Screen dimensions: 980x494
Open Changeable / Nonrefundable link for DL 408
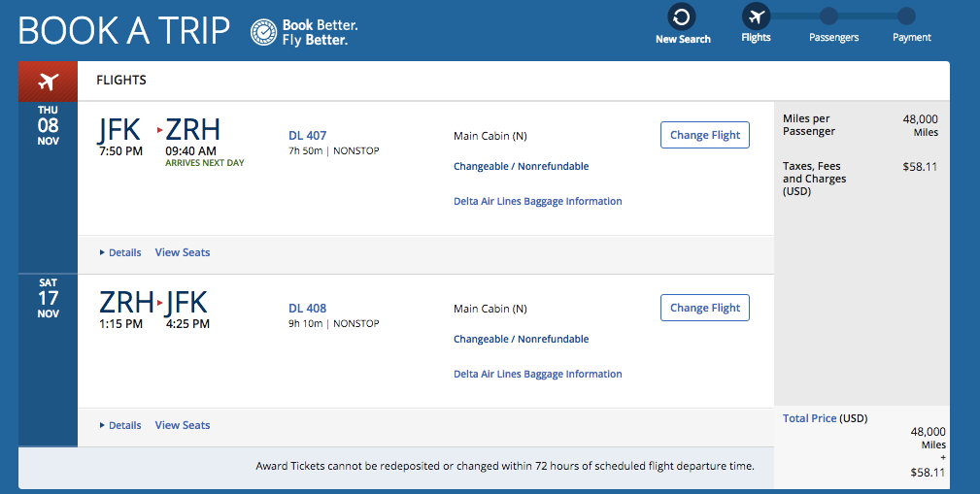pyautogui.click(x=521, y=340)
